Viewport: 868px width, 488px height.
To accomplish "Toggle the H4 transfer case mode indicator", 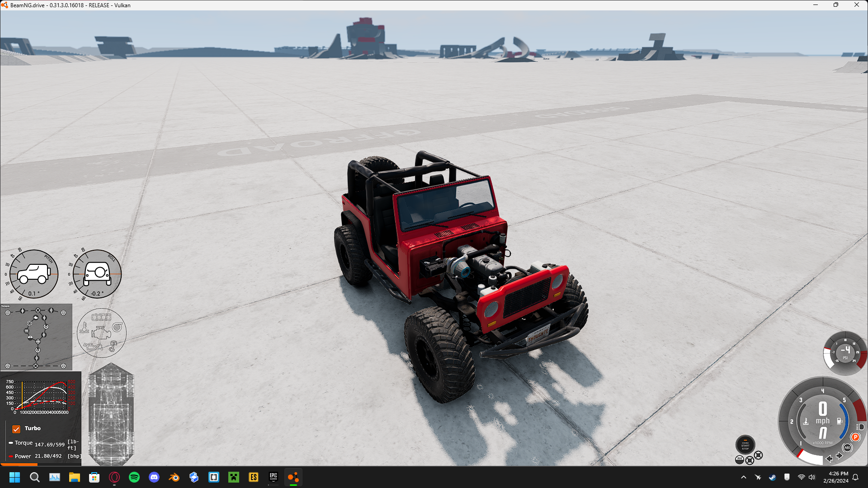I will coord(740,460).
